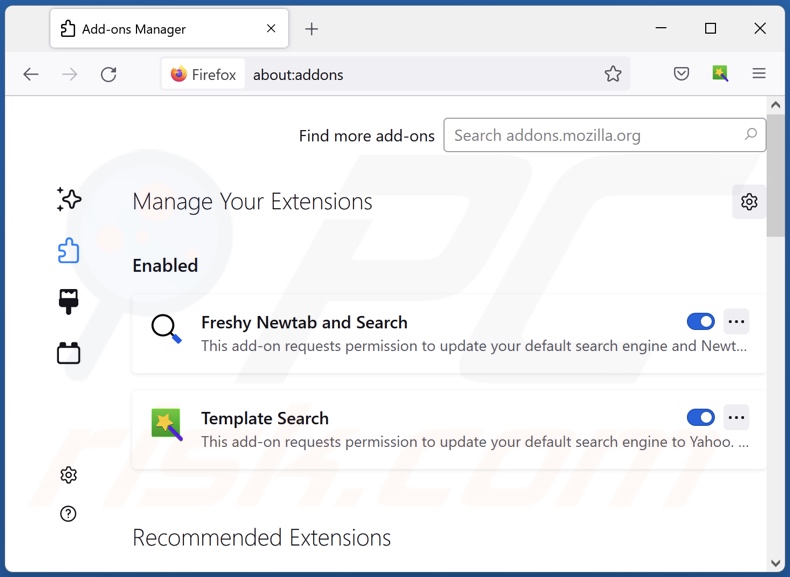790x577 pixels.
Task: Select the Add-ons Manager tab
Action: [160, 29]
